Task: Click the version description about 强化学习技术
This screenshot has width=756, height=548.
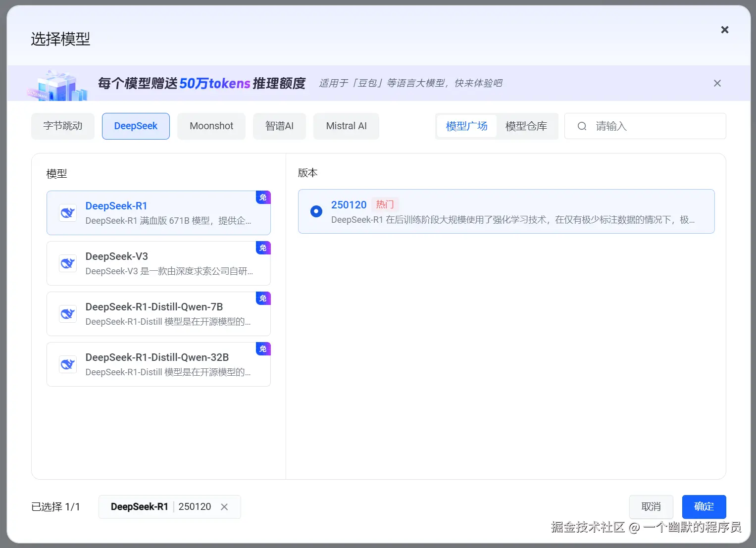Action: pos(513,220)
